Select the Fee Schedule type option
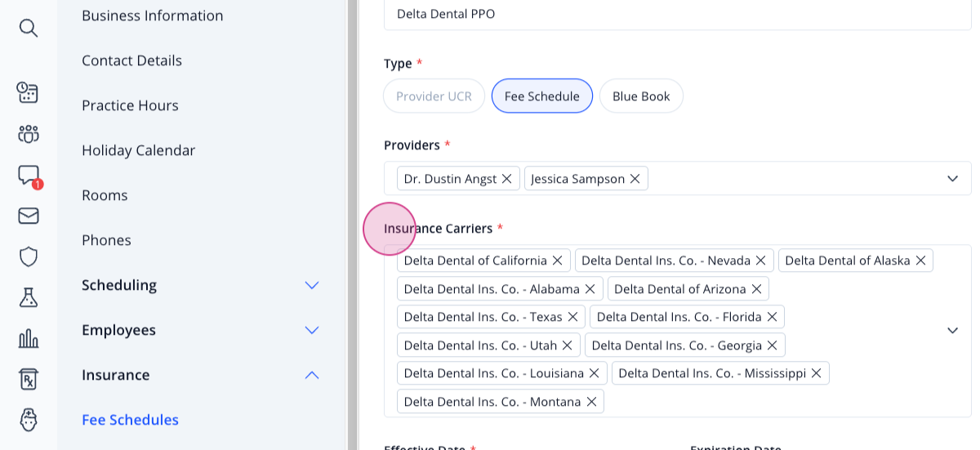This screenshot has width=980, height=450. tap(542, 96)
